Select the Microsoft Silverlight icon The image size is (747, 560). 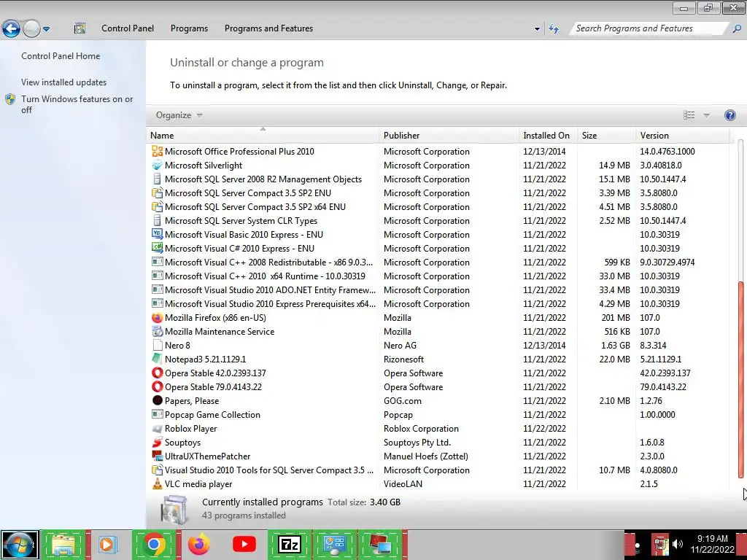tap(158, 166)
